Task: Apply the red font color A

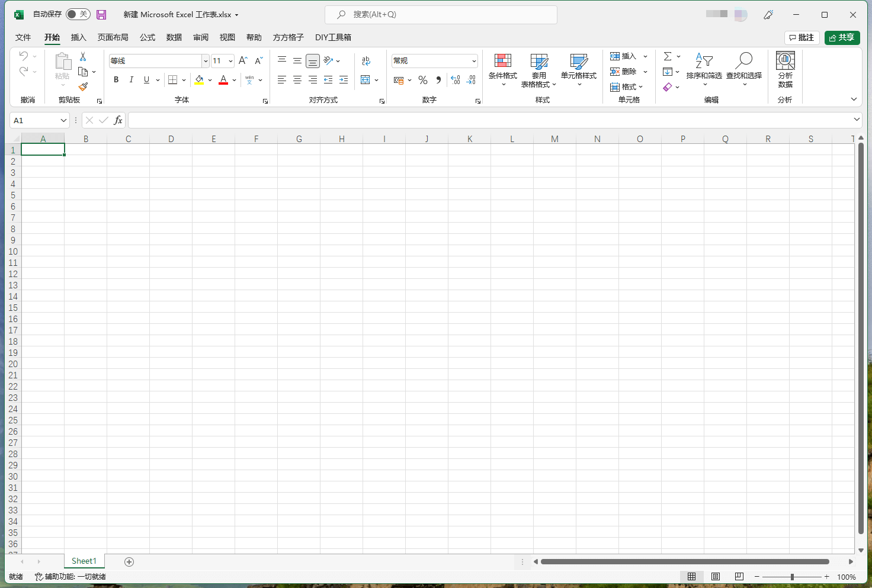Action: pos(223,80)
